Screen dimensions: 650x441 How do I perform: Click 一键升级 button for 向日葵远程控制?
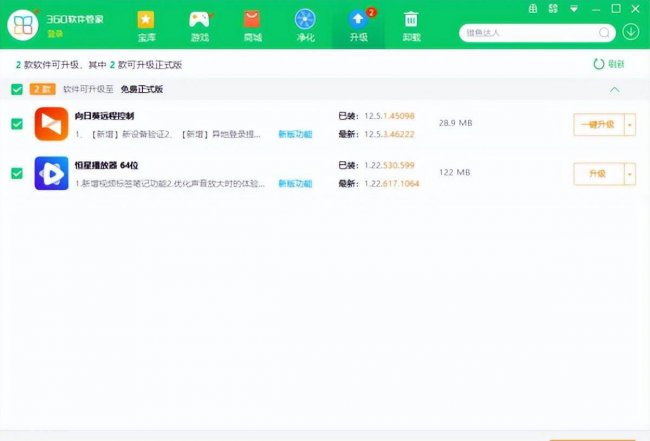[x=599, y=124]
